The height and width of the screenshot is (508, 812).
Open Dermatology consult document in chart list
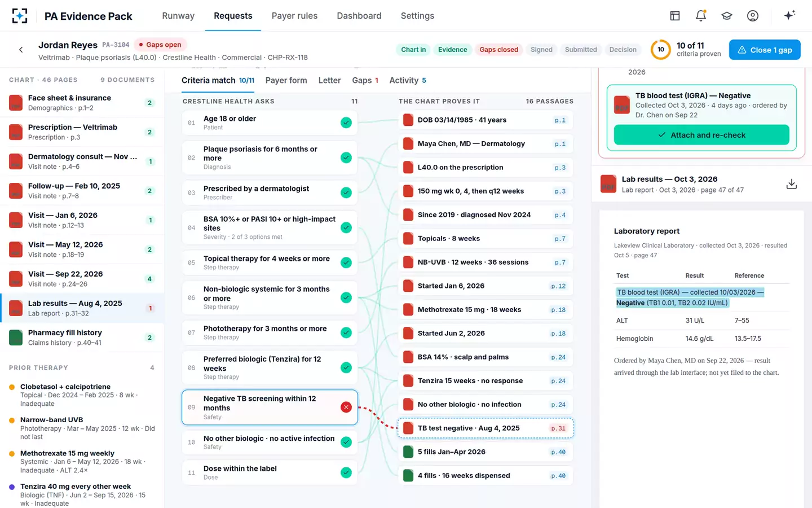click(82, 161)
